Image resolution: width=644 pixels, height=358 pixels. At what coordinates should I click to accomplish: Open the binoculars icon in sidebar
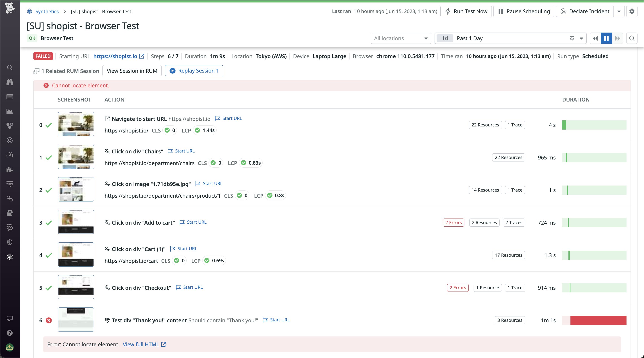pos(10,82)
